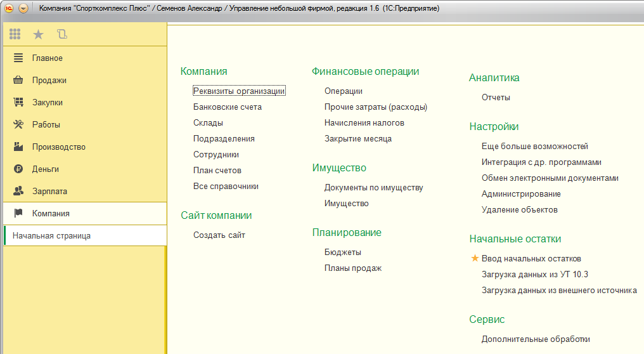The height and width of the screenshot is (354, 644).
Task: Click the Главное section icon
Action: coord(18,58)
